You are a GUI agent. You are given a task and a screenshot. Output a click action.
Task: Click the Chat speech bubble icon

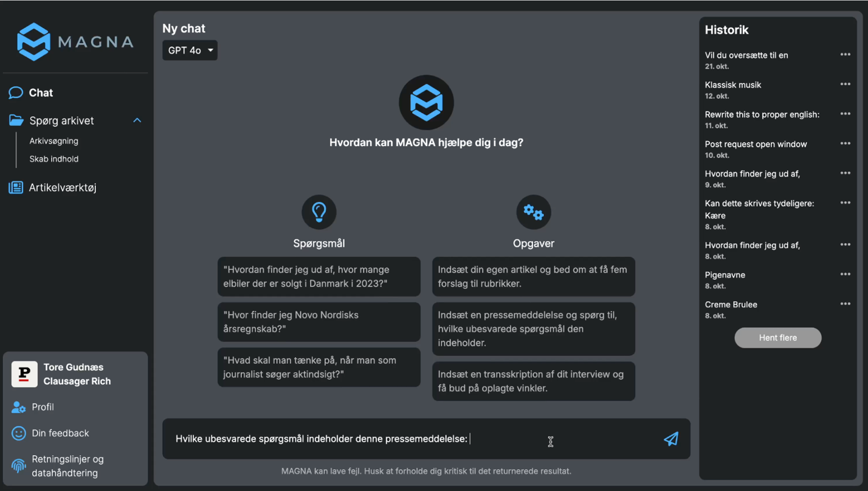click(x=16, y=92)
